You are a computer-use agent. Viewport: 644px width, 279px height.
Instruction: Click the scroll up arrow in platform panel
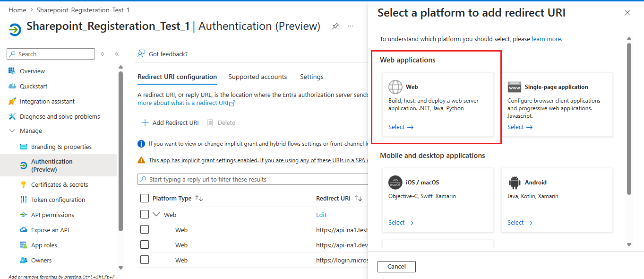click(629, 38)
